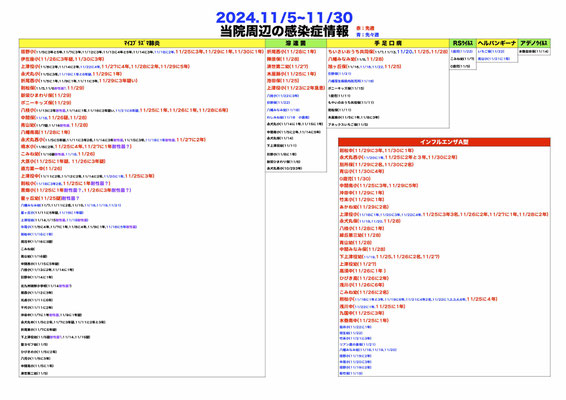Click 新栄ひまわり保(11/29) in the mycoplasma list
Image resolution: width=566 pixels, height=400 pixels.
(x=46, y=95)
